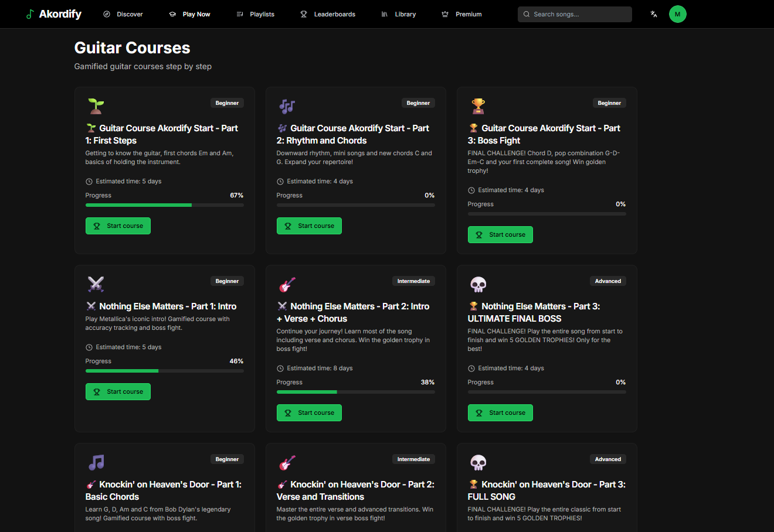The height and width of the screenshot is (532, 774).
Task: Click the trophy icon next to Leaderboards
Action: click(x=304, y=14)
